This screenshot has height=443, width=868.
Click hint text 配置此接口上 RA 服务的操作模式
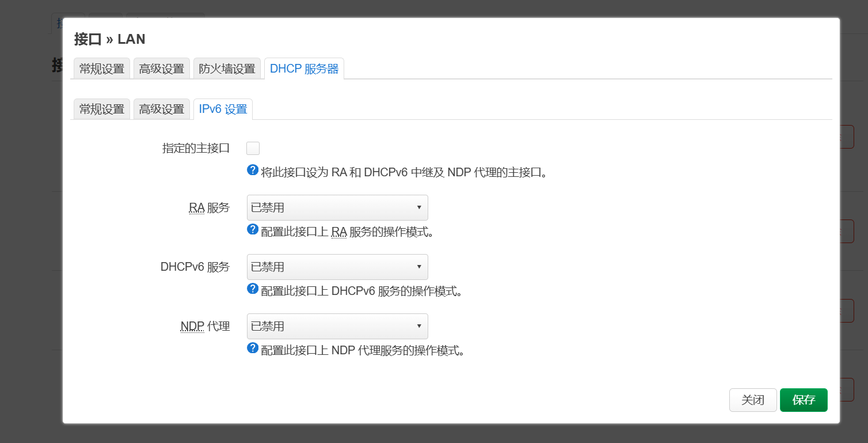click(347, 232)
